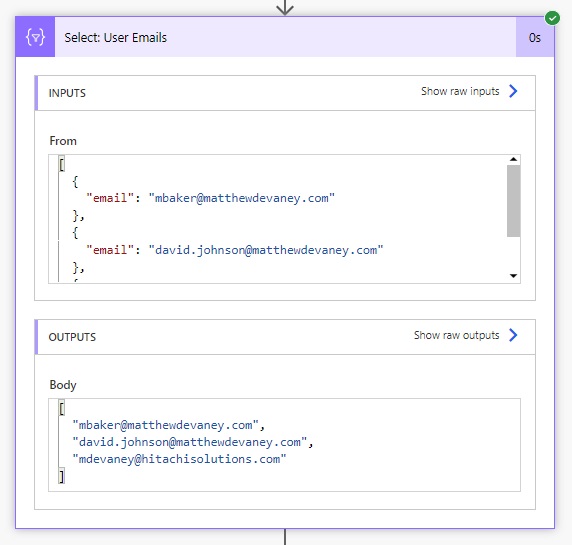Image resolution: width=572 pixels, height=545 pixels.
Task: Click the mdevaney@hitachisolutions.com output line
Action: click(x=179, y=459)
